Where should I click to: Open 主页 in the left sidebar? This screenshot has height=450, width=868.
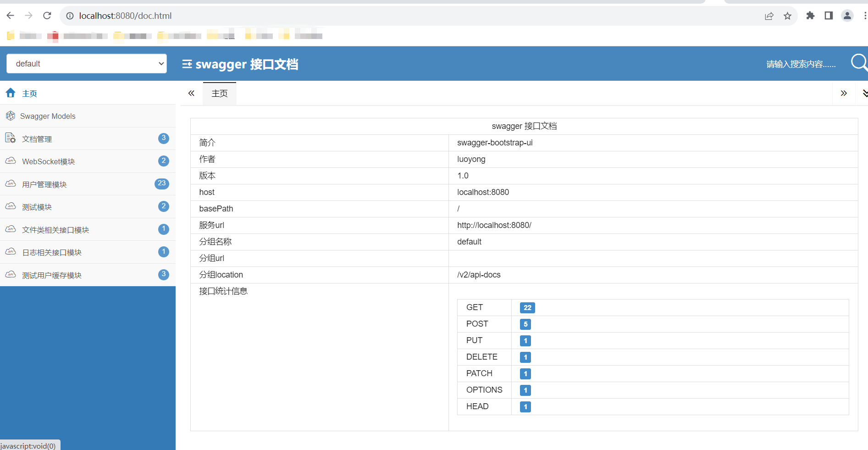[x=88, y=93]
